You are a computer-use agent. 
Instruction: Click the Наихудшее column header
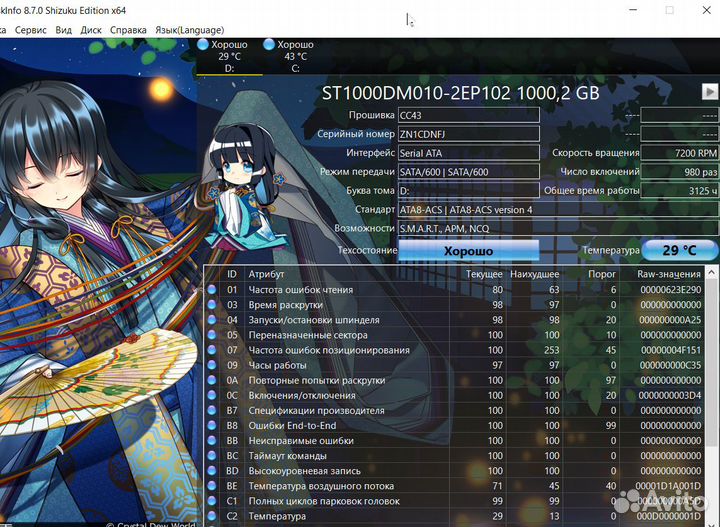point(534,275)
